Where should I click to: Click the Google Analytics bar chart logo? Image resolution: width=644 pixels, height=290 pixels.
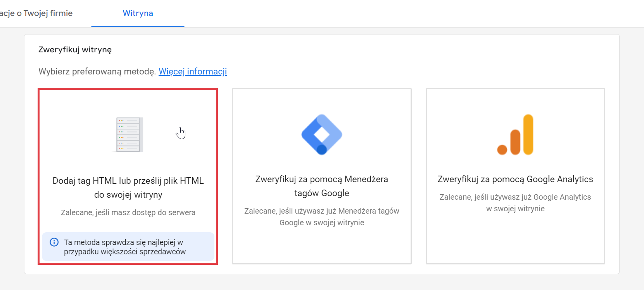pyautogui.click(x=515, y=135)
